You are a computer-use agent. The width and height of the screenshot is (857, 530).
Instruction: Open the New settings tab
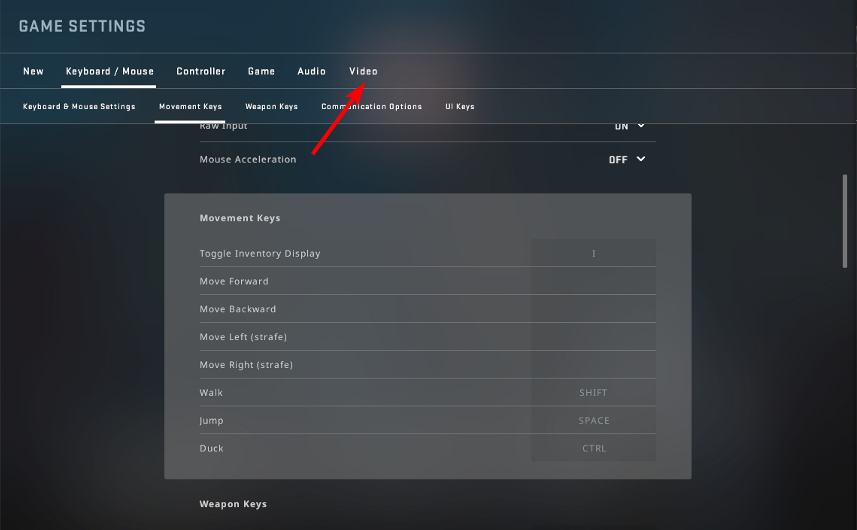click(33, 71)
